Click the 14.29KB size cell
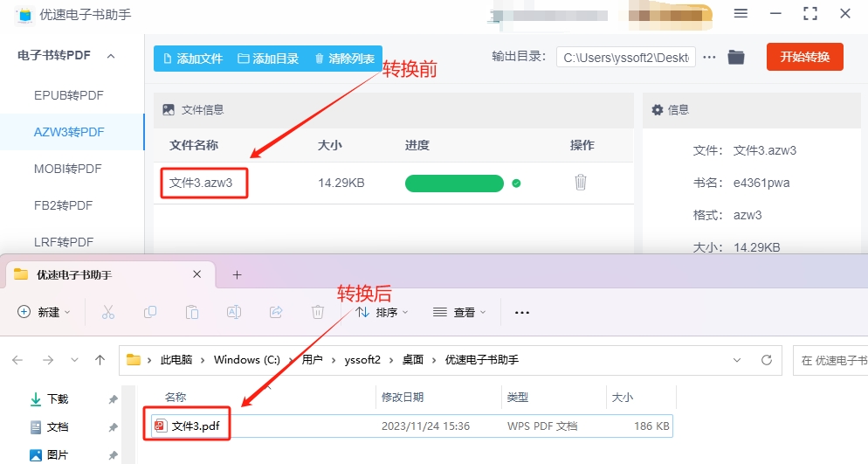This screenshot has height=464, width=868. coord(341,183)
